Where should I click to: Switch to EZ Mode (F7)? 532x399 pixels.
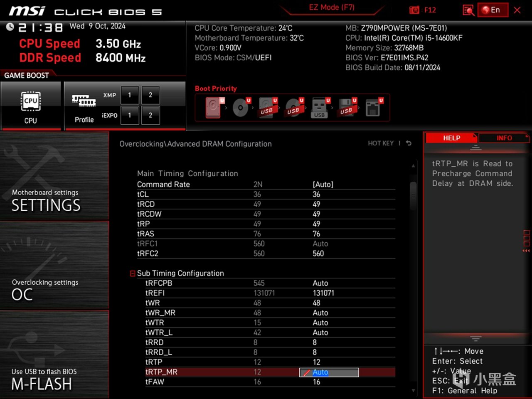pos(332,7)
